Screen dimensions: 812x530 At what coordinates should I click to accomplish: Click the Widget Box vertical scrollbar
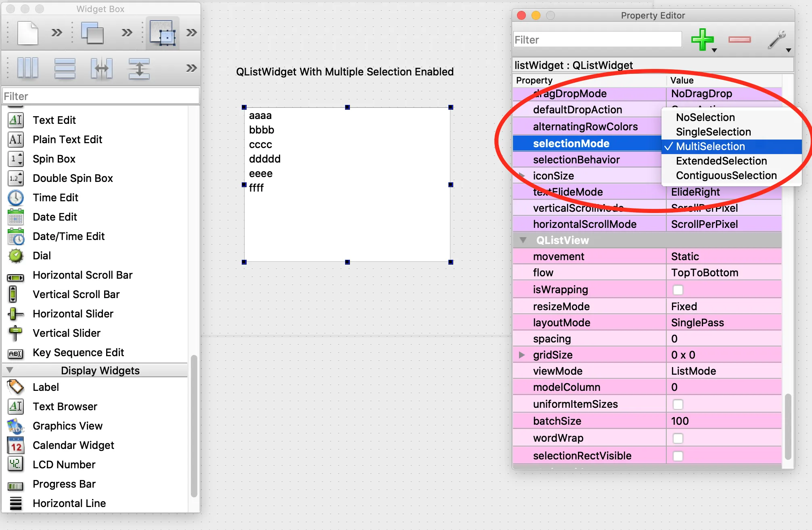click(194, 426)
